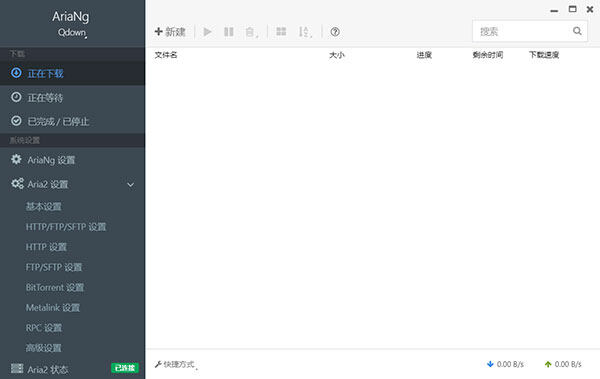
Task: Click the Qdown profile dropdown
Action: (72, 33)
